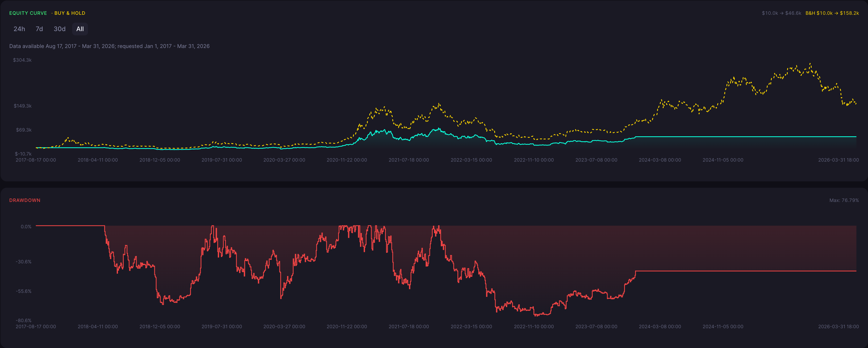
Task: Click drawdown chart date label 2022-11-10 00:00
Action: (x=534, y=326)
